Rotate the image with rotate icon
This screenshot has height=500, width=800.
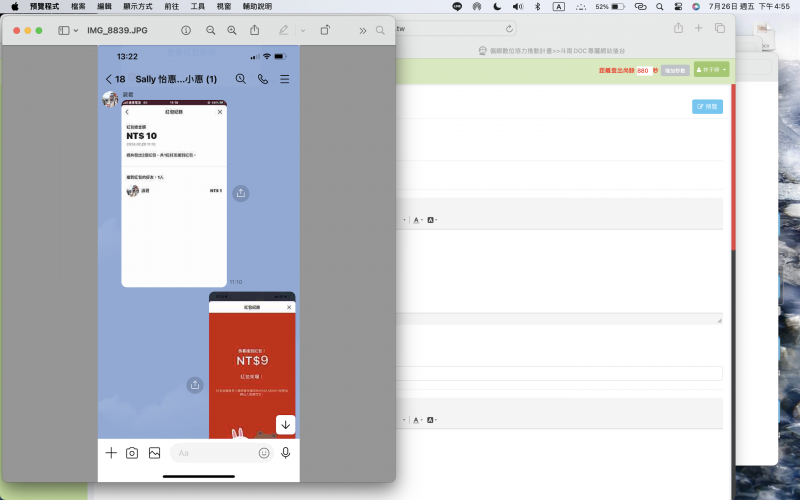pyautogui.click(x=325, y=30)
